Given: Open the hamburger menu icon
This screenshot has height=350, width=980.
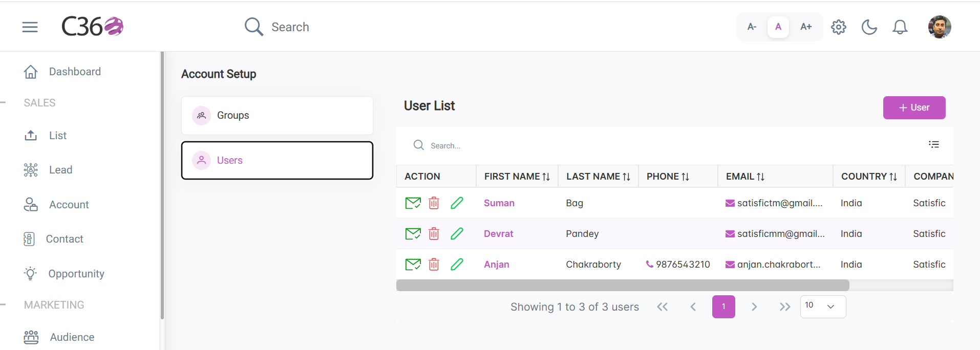Looking at the screenshot, I should tap(30, 27).
